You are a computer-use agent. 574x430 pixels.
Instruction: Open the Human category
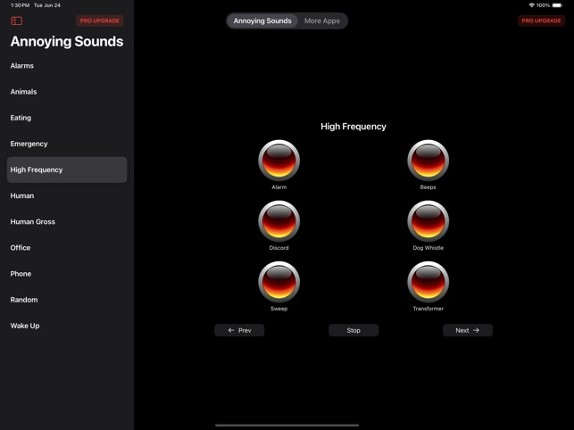pyautogui.click(x=67, y=196)
